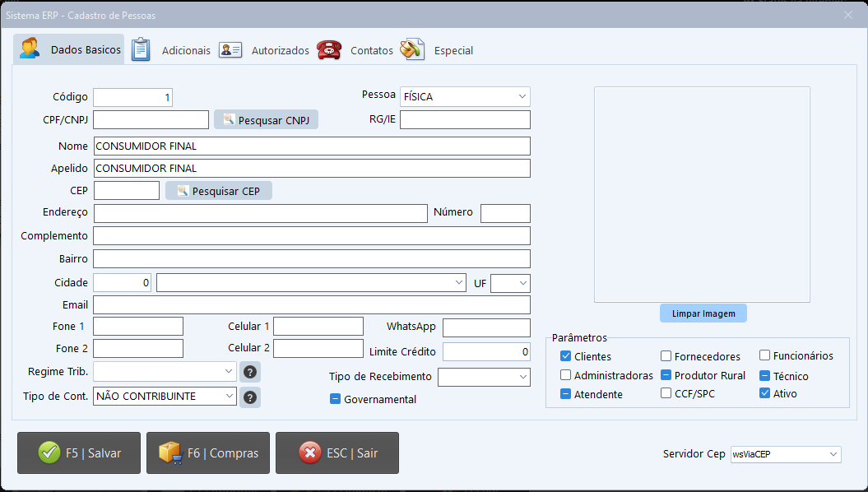Expand the Cidade name dropdown
Image resolution: width=868 pixels, height=492 pixels.
click(x=311, y=283)
